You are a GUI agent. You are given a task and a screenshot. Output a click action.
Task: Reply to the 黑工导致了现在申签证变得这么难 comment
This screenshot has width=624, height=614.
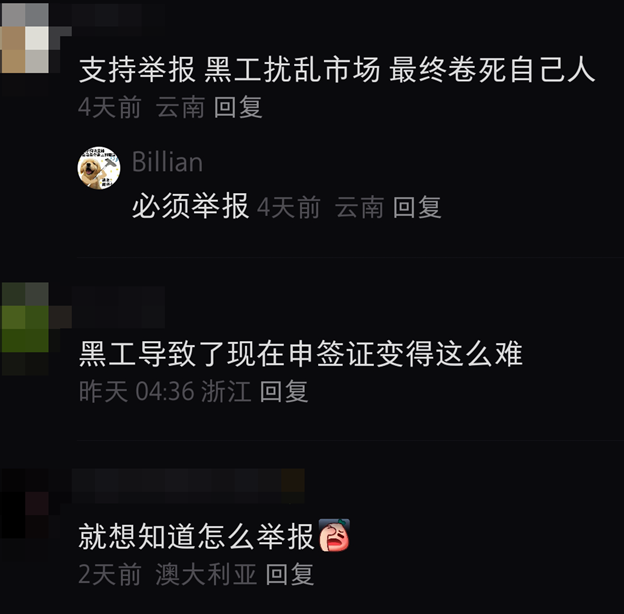[284, 392]
